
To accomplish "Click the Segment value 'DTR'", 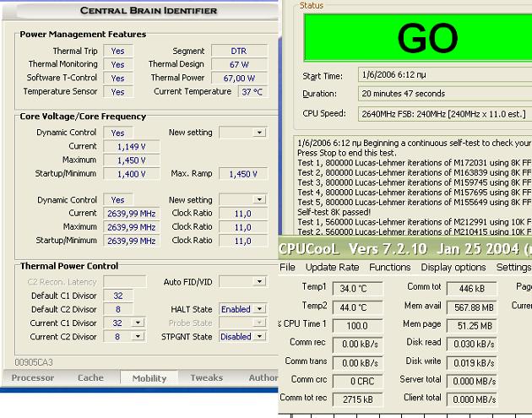I will (x=239, y=51).
